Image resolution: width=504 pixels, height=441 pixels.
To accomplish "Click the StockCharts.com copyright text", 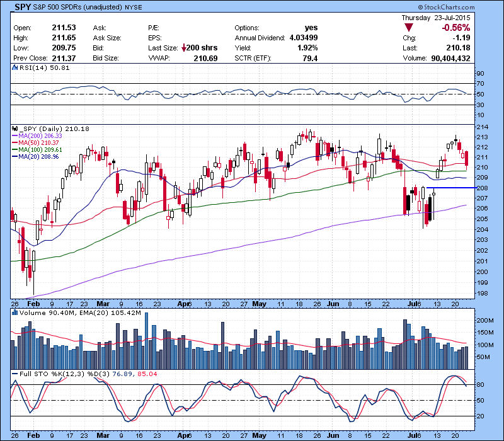I will (x=446, y=7).
